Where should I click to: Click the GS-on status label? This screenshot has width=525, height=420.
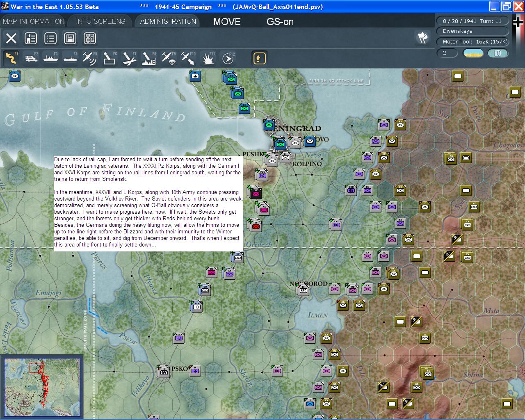[x=280, y=22]
